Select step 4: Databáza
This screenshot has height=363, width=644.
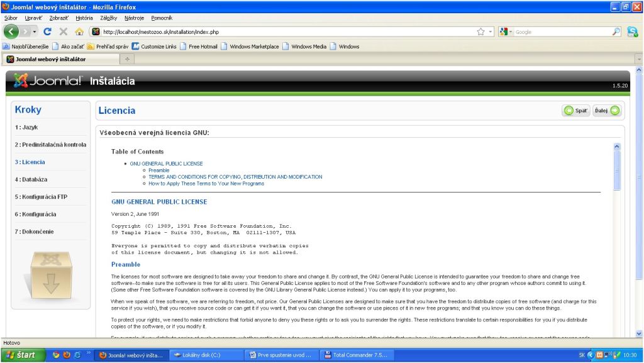click(31, 179)
